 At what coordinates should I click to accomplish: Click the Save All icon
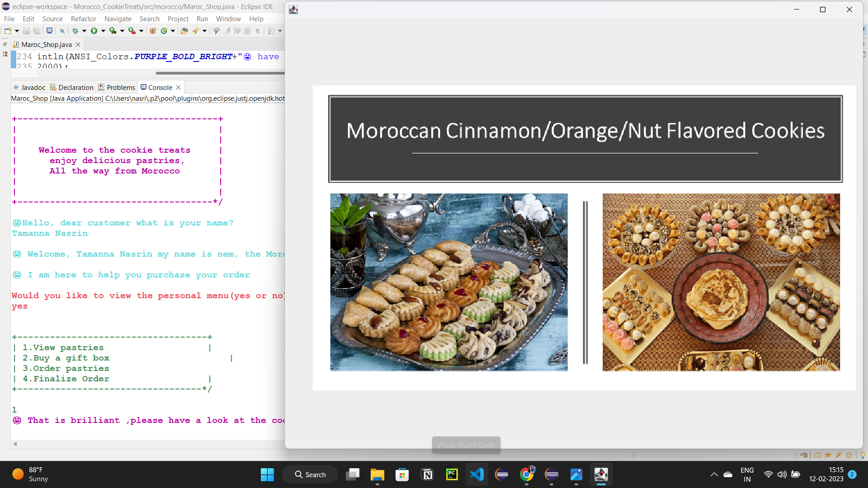coord(37,31)
